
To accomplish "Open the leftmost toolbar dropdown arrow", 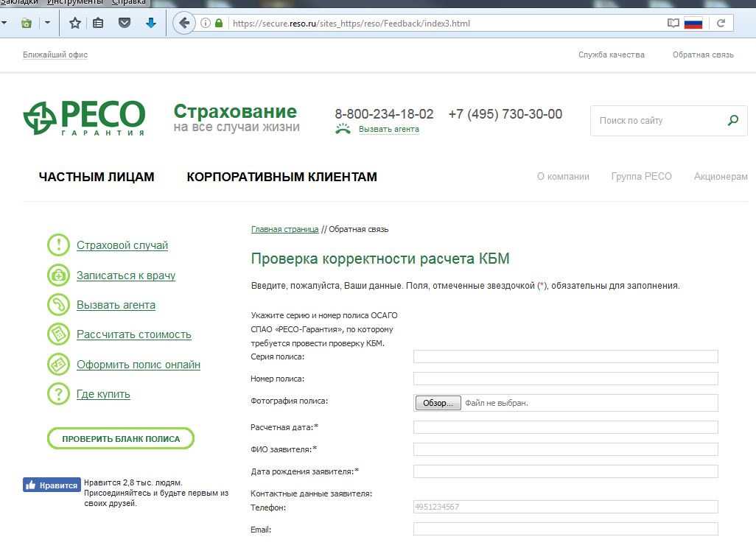I will pos(4,22).
